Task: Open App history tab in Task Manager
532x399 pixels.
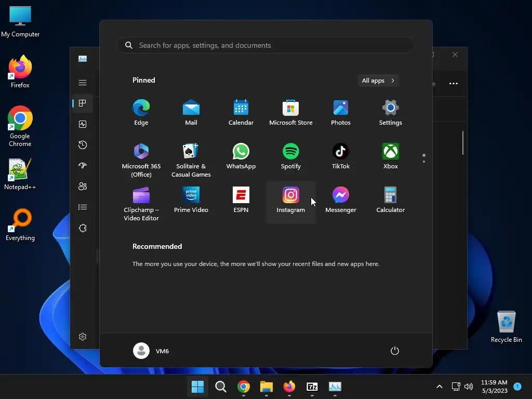Action: (83, 145)
